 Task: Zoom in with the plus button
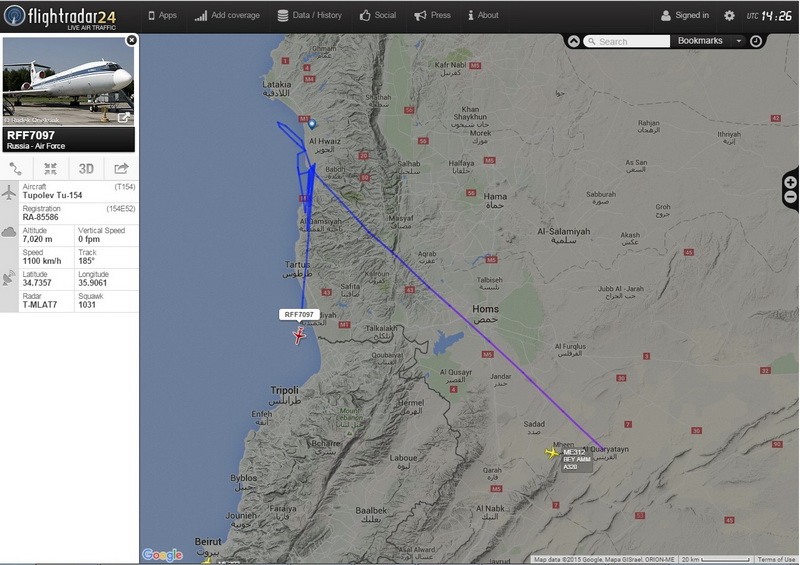coord(790,182)
